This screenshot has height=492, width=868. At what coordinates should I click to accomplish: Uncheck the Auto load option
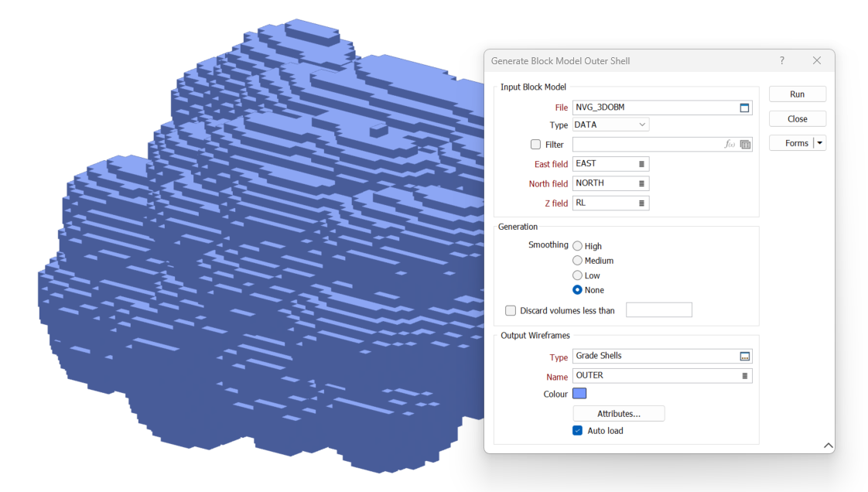577,431
